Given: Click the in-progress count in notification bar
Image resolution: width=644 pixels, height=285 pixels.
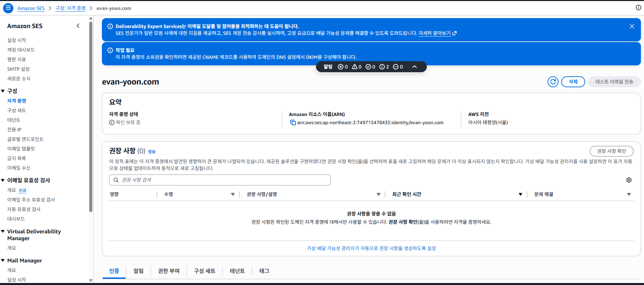Looking at the screenshot, I should [x=398, y=67].
